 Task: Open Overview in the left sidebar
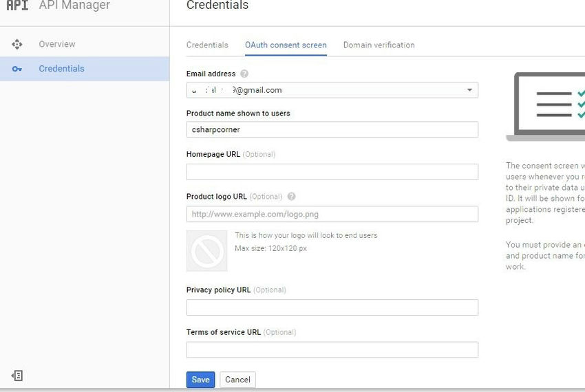57,45
